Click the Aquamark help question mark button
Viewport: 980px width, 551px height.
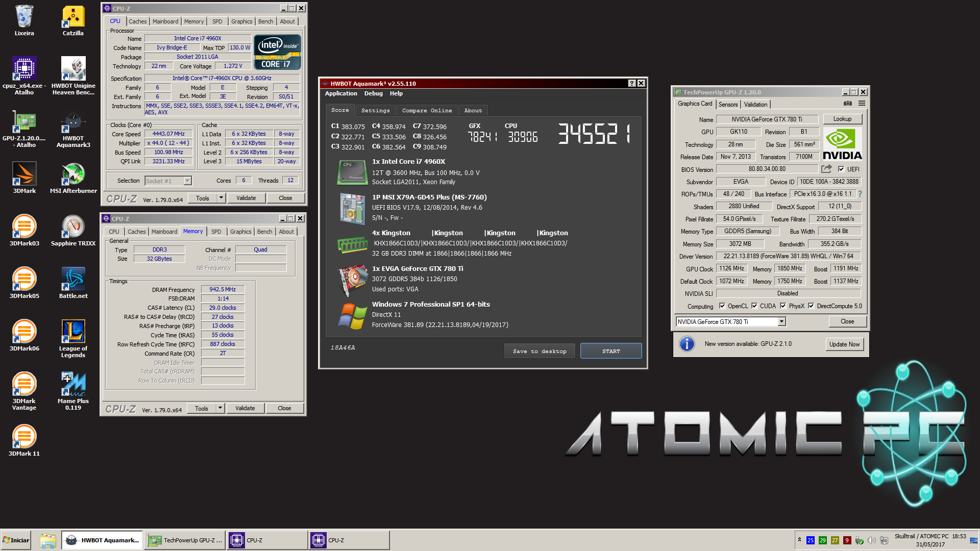(632, 83)
